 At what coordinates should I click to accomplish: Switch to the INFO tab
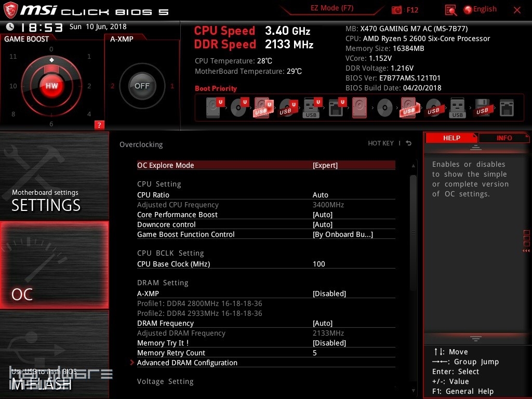[504, 138]
